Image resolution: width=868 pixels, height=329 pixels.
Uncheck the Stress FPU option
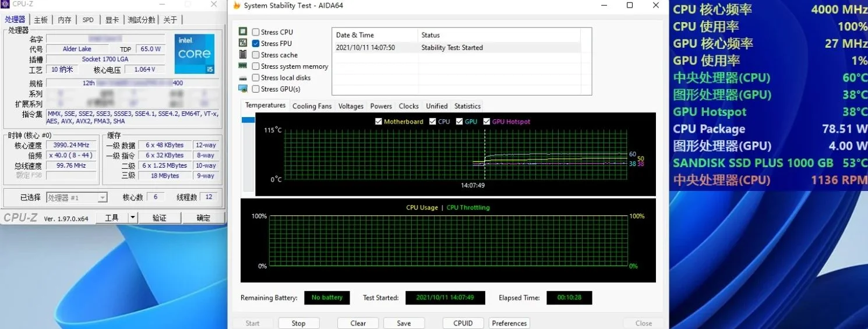coord(256,44)
